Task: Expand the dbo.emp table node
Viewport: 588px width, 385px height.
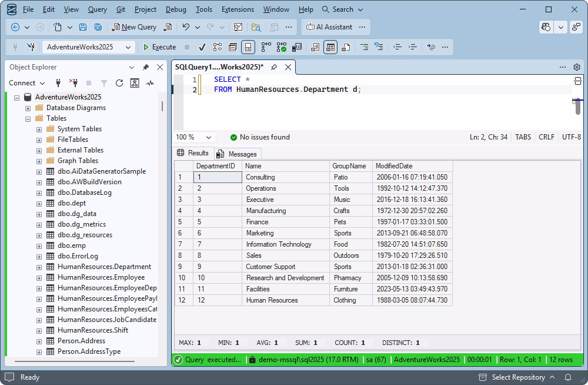Action: 39,246
